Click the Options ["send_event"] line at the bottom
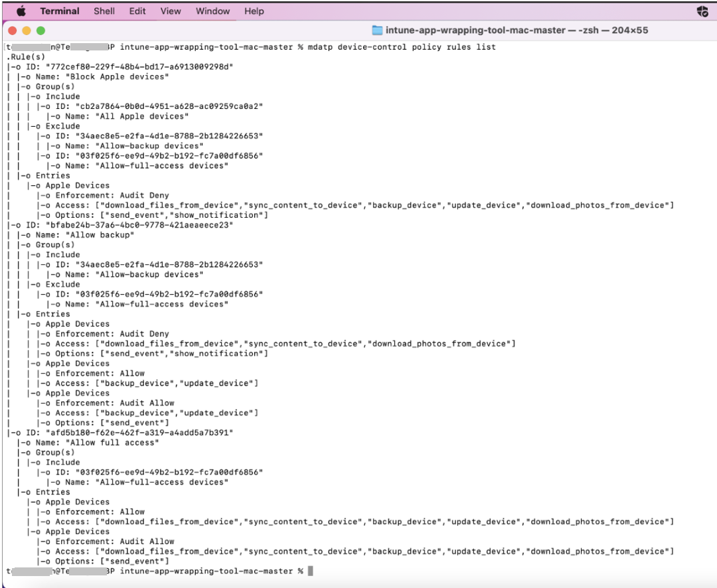The image size is (717, 588). point(112,561)
